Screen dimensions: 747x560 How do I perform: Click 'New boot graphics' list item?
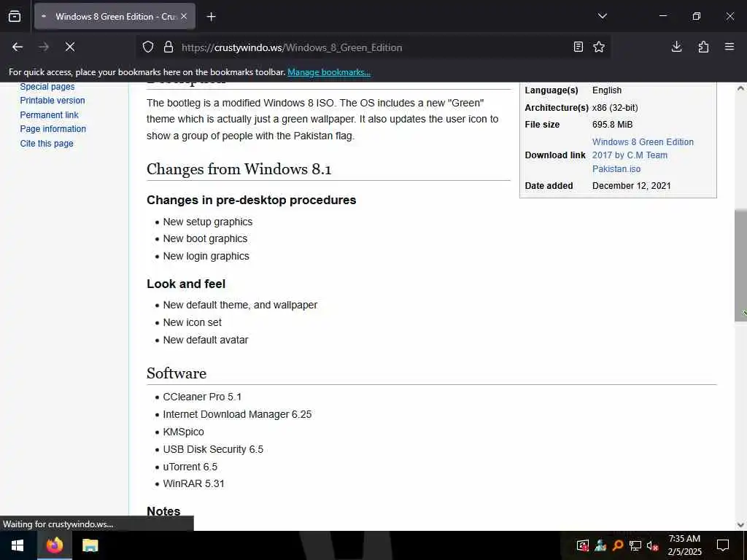click(x=205, y=239)
